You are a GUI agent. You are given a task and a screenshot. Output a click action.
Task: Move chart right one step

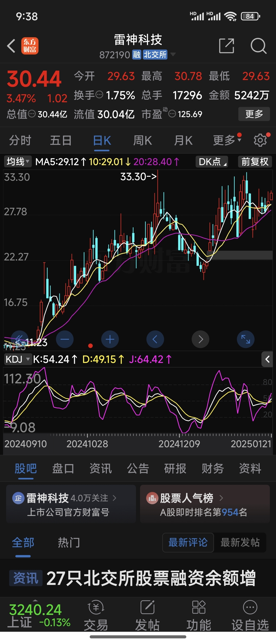click(201, 339)
